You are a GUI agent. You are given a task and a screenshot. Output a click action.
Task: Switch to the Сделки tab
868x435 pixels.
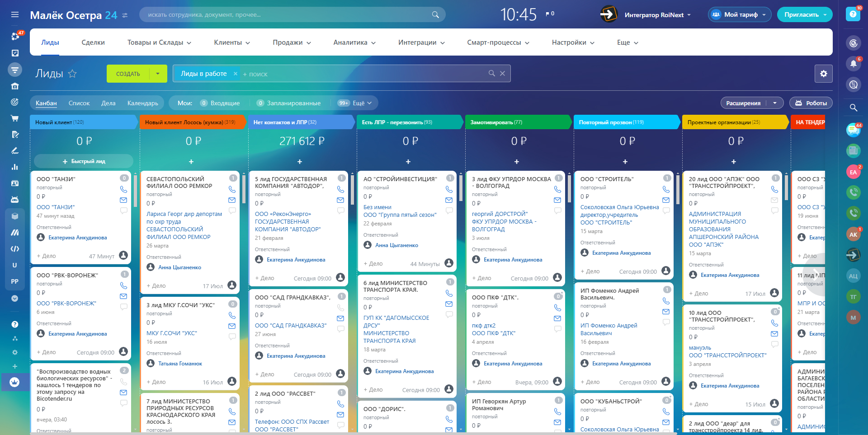tap(93, 42)
